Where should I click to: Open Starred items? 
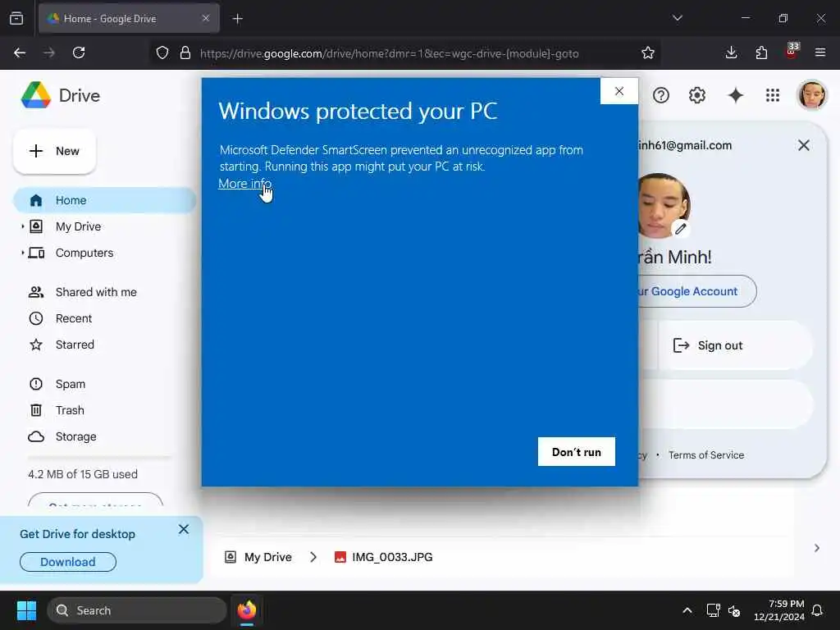[x=75, y=345]
